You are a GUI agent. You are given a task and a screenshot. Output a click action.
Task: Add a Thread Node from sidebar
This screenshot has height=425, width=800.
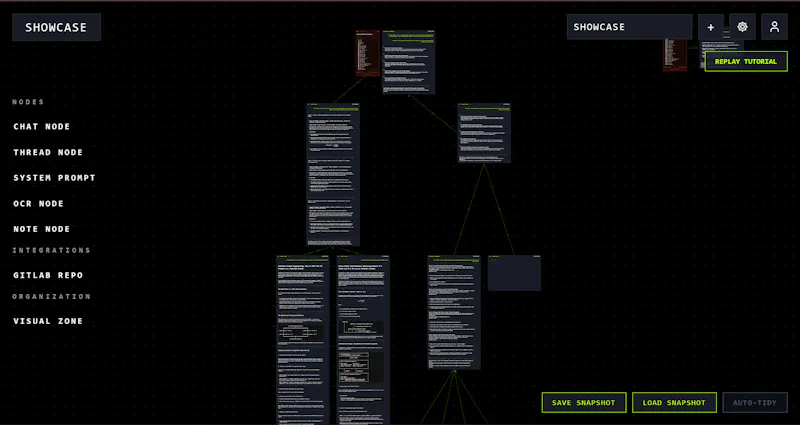[x=48, y=152]
